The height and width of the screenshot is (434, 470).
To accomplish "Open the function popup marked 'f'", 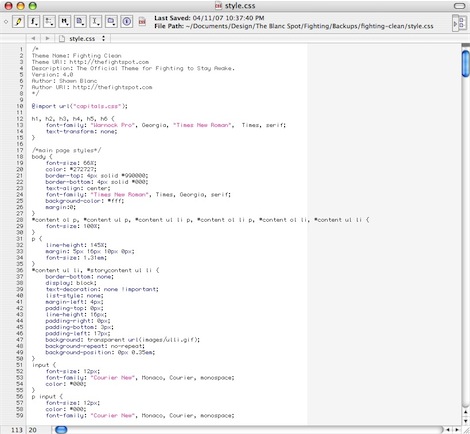I will (33, 22).
